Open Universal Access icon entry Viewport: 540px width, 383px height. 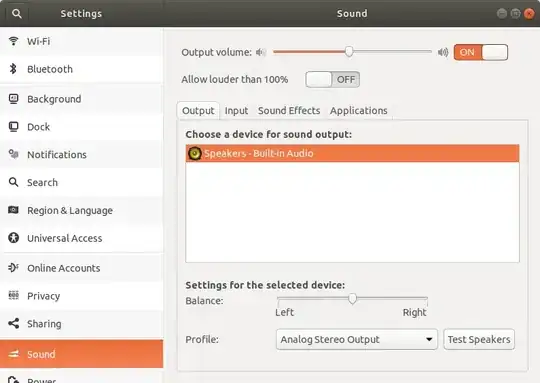click(x=13, y=238)
